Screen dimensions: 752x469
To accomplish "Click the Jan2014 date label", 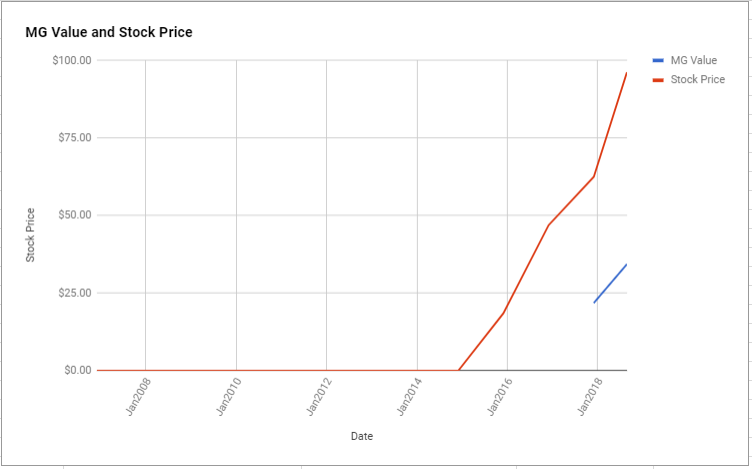I will (x=410, y=397).
